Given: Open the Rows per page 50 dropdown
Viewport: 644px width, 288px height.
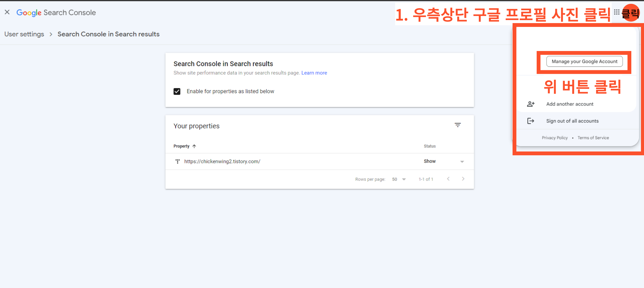Looking at the screenshot, I should (x=399, y=179).
